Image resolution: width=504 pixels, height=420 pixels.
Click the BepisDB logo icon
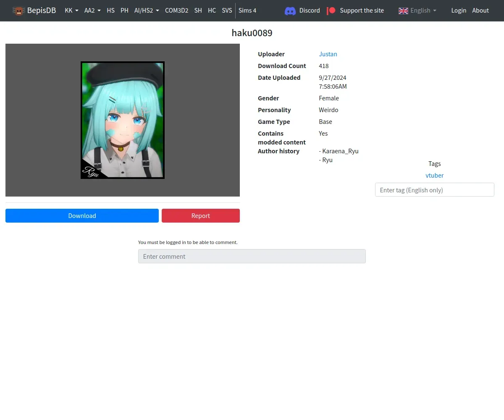point(18,10)
